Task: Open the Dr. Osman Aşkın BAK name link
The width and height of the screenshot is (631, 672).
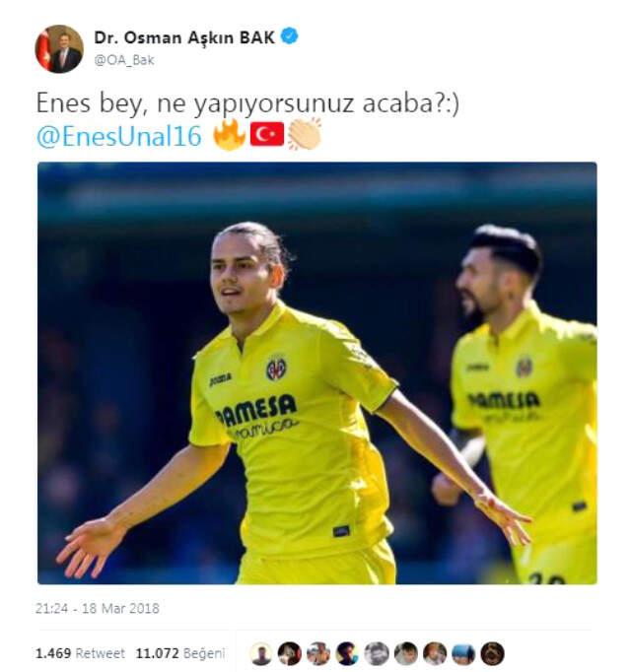Action: click(184, 37)
